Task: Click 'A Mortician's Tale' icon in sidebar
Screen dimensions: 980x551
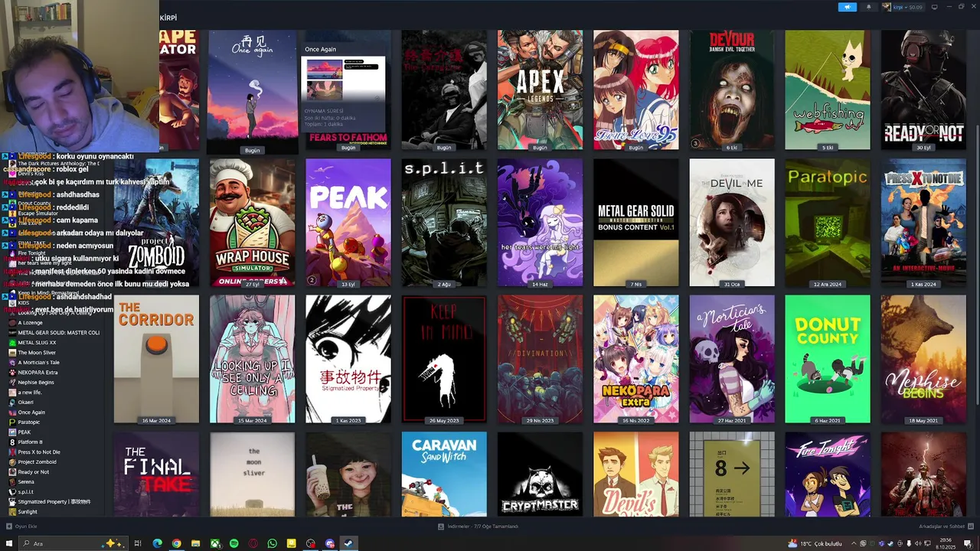Action: click(x=12, y=363)
